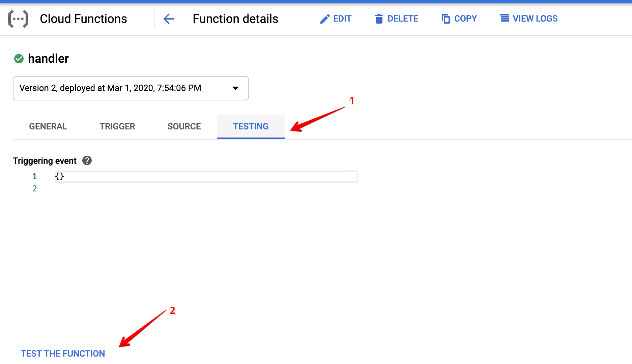This screenshot has width=632, height=364.
Task: Click into the triggering event JSON editor line
Action: (202, 177)
